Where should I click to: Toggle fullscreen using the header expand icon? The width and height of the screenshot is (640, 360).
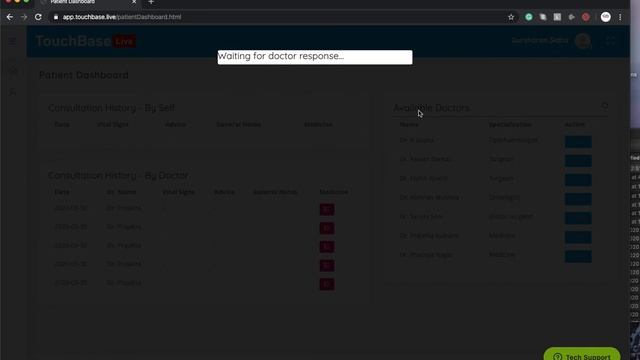click(611, 40)
